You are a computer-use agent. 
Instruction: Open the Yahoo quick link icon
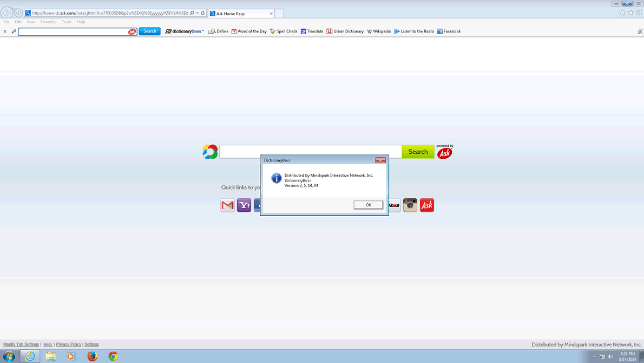(244, 205)
